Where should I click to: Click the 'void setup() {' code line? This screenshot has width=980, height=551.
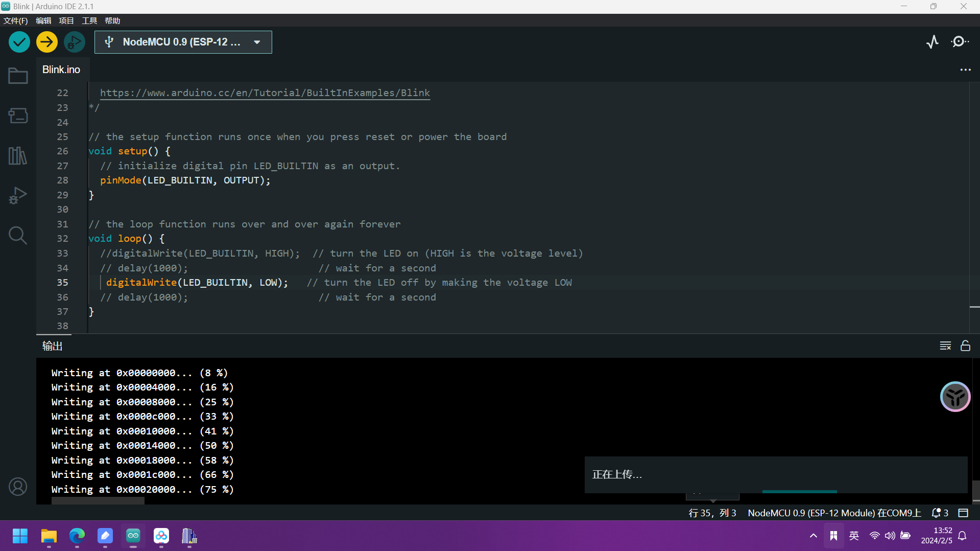click(130, 151)
